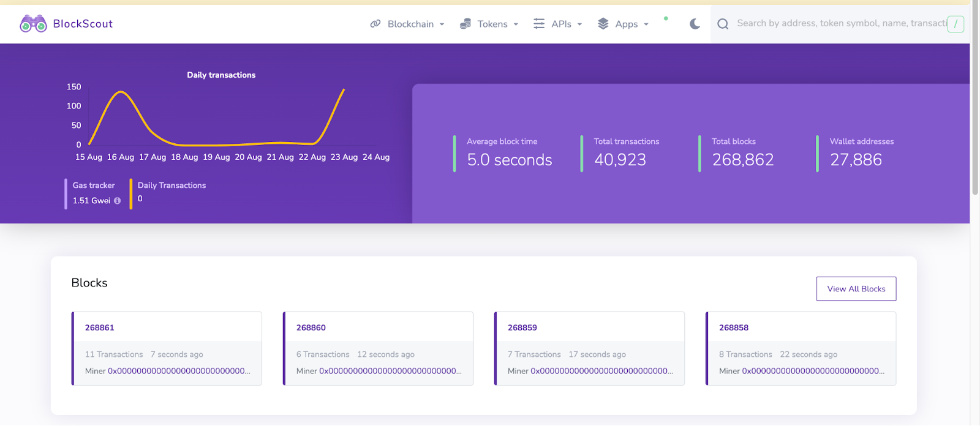Click the Apps stacked layers icon
Viewport: 980px width, 426px height.
(x=603, y=24)
